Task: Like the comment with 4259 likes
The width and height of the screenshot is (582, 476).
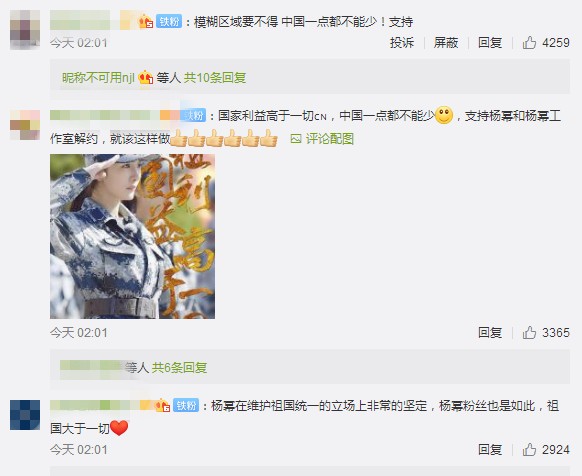Action: click(x=546, y=43)
